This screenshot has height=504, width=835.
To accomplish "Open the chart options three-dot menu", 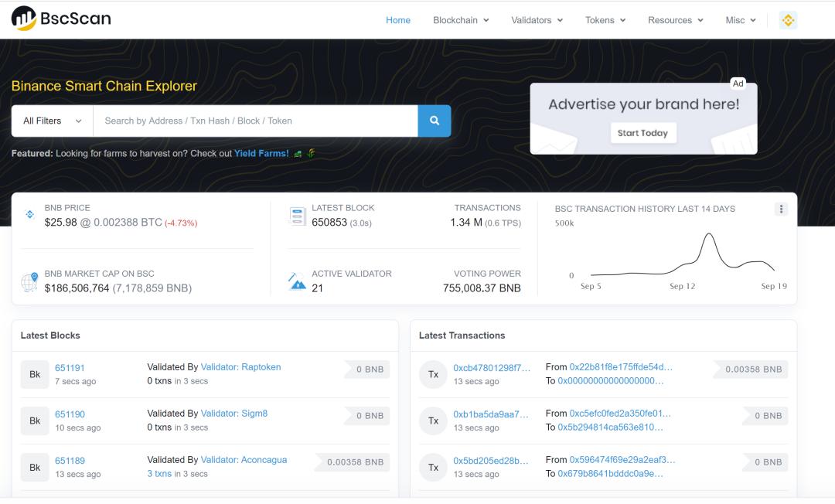I will (781, 209).
